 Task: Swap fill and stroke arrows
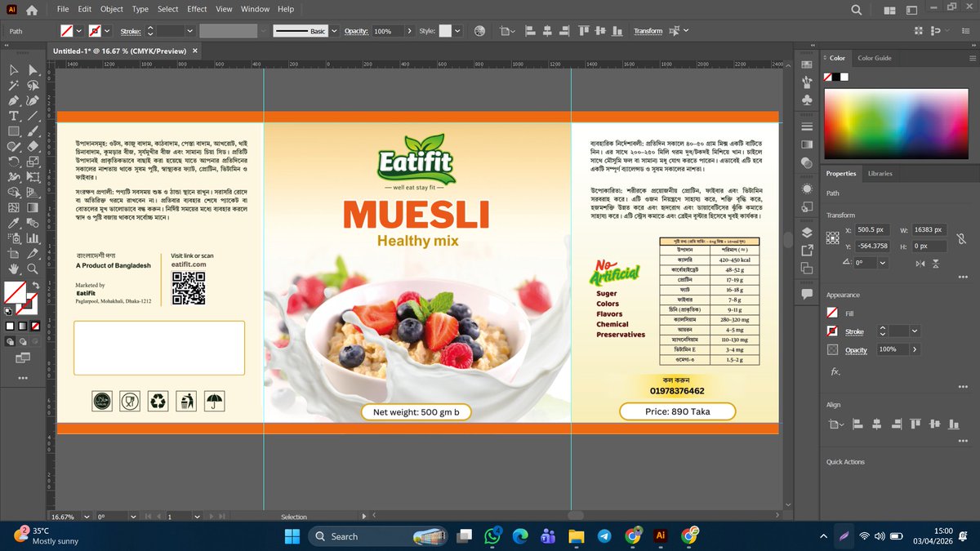tap(34, 285)
